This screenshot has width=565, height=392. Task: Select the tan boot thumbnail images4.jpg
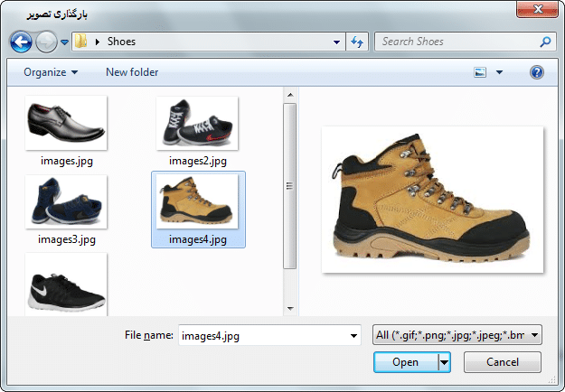tap(197, 201)
